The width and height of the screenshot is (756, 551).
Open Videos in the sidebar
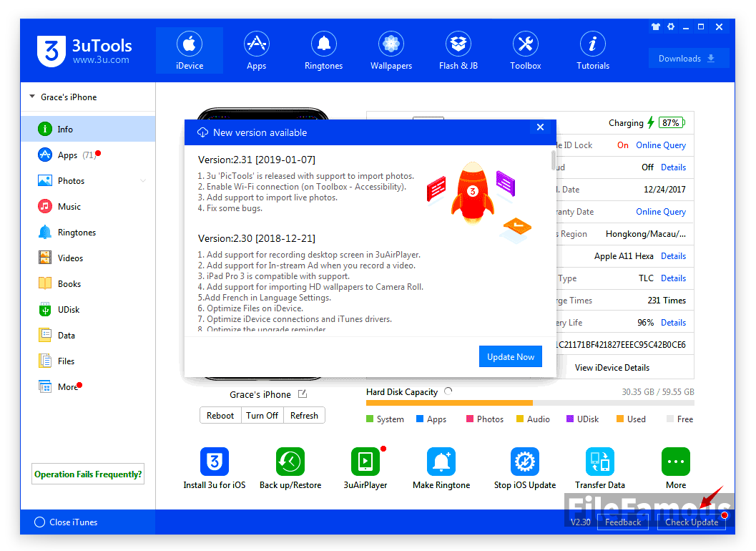88,258
